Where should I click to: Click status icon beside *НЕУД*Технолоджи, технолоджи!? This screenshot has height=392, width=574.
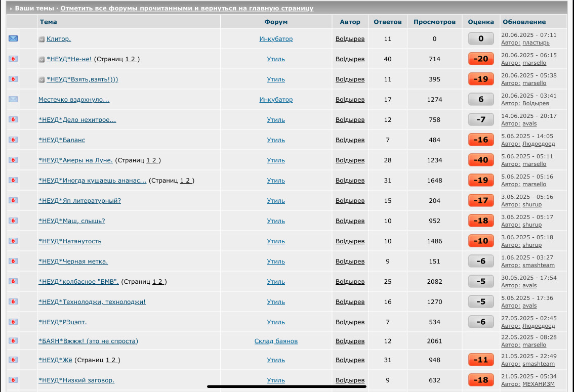click(13, 301)
